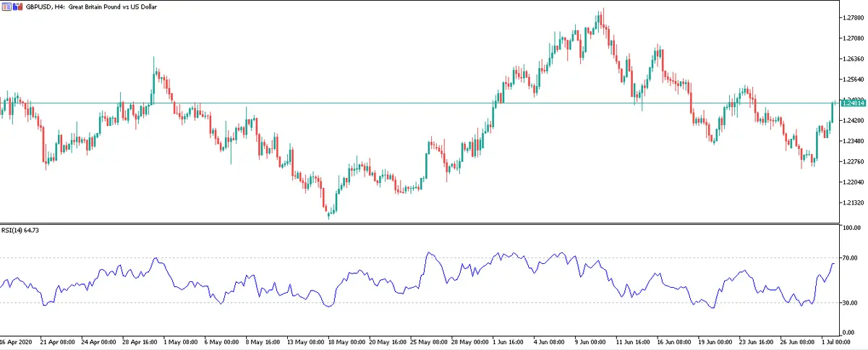Click the 1.23480 price scale label
The height and width of the screenshot is (350, 868).
[852, 140]
